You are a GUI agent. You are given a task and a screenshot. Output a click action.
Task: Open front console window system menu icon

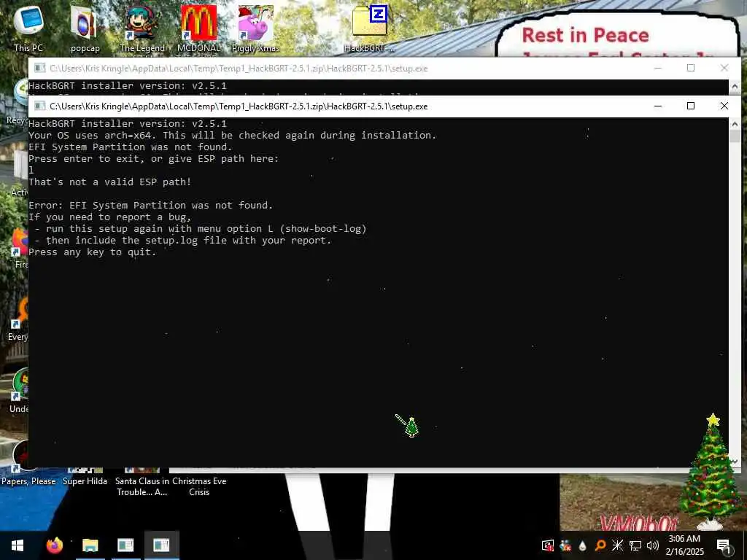point(40,106)
